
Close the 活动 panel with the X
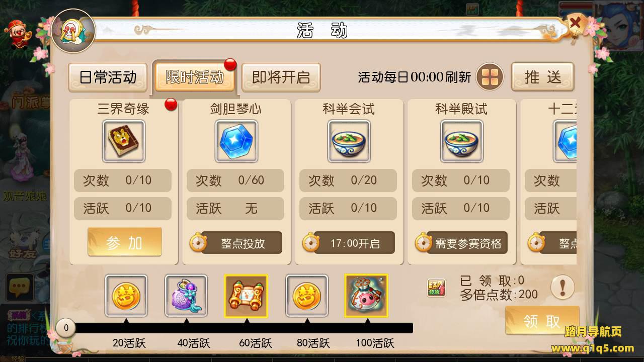pos(575,23)
